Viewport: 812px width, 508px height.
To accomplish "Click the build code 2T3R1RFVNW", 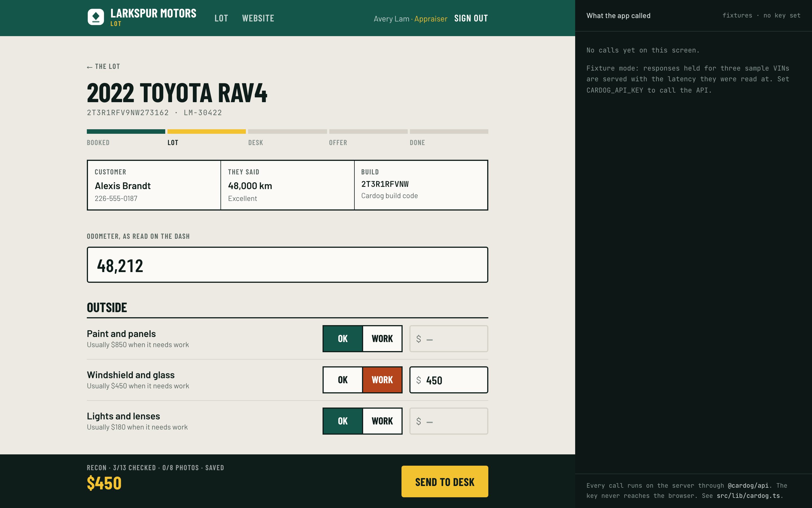I will tap(385, 184).
